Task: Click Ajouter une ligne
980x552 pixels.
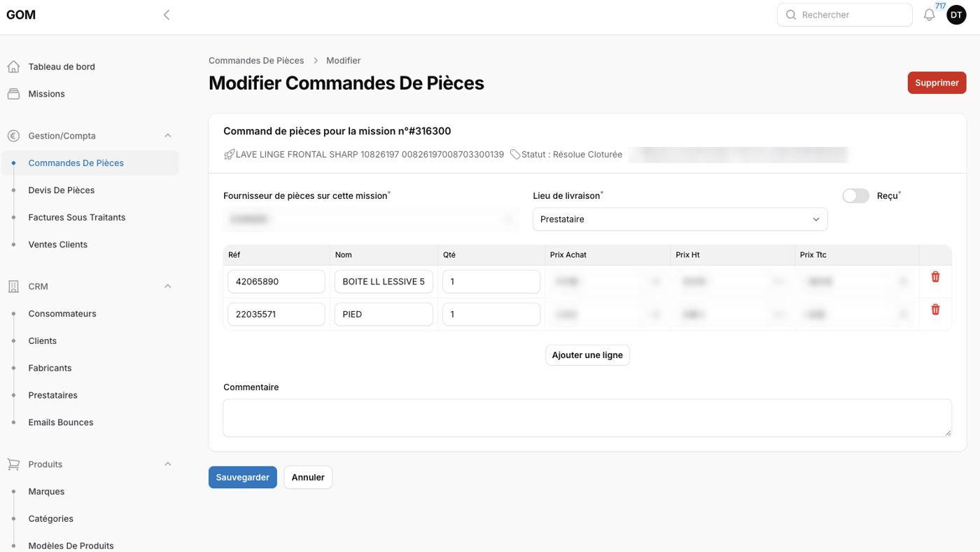Action: [587, 355]
